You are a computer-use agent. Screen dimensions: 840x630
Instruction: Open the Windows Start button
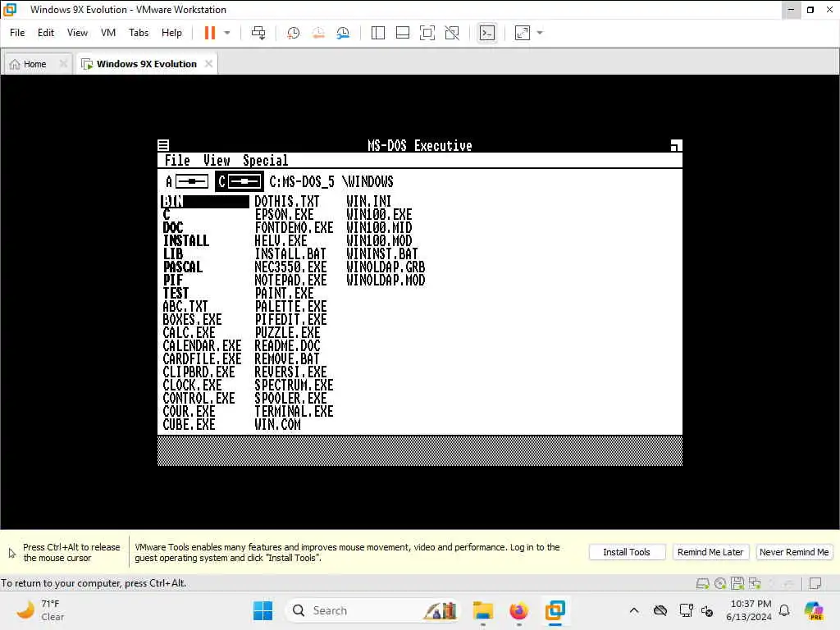(x=262, y=610)
